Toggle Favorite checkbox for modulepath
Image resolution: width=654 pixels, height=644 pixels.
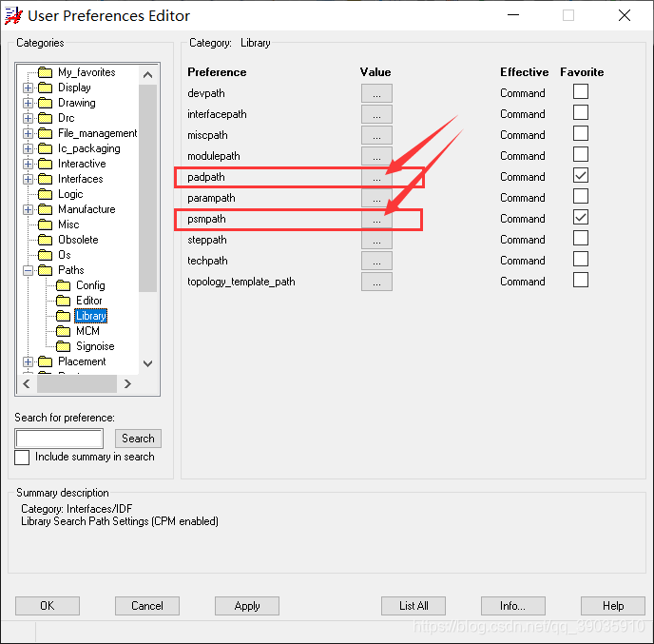pos(581,154)
